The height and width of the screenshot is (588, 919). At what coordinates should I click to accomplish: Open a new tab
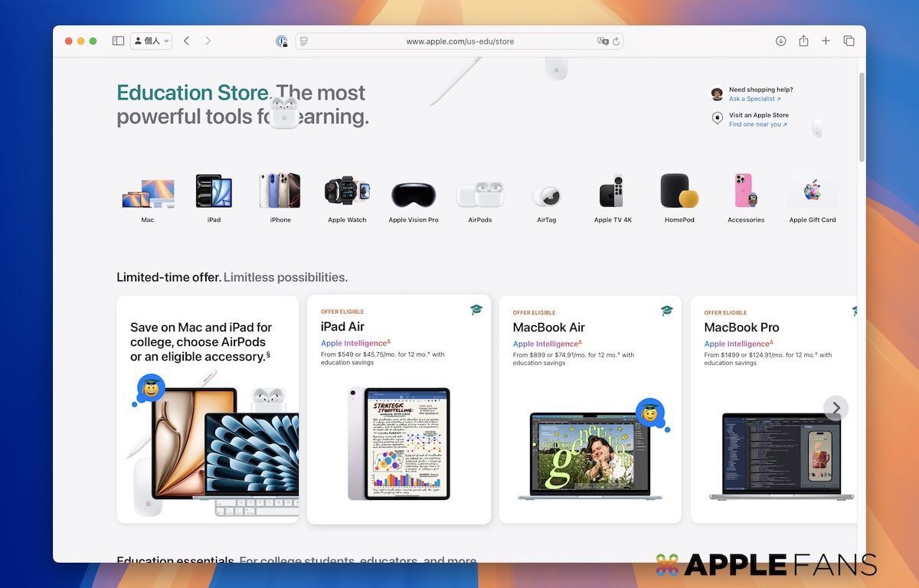click(x=826, y=41)
